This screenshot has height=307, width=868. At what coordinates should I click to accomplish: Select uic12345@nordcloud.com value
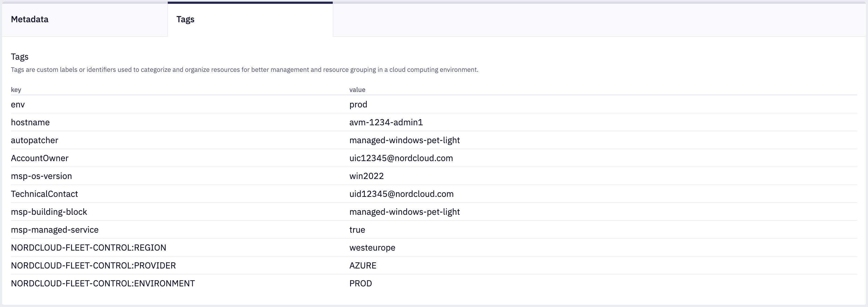pos(401,158)
